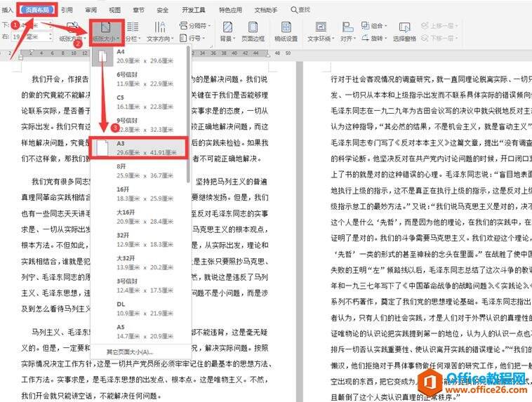Click the Paper Size (纸张大小) icon
Image resolution: width=532 pixels, height=402 pixels.
[103, 29]
